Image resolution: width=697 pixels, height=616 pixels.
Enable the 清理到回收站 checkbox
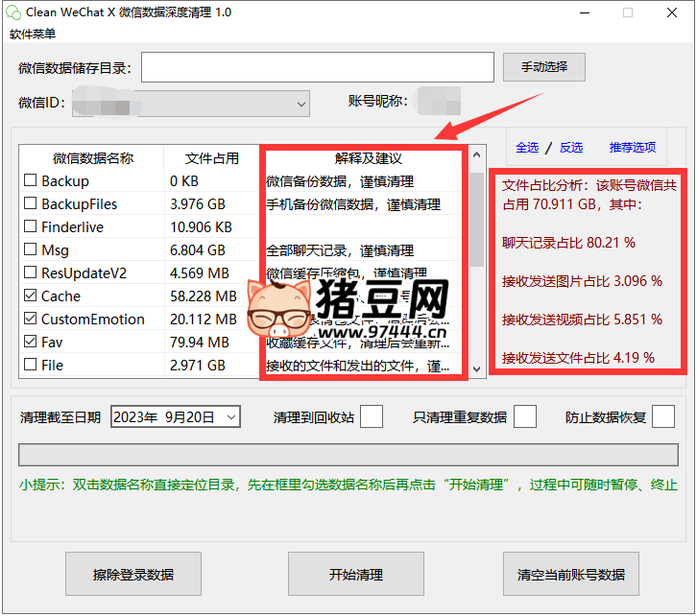click(x=372, y=416)
